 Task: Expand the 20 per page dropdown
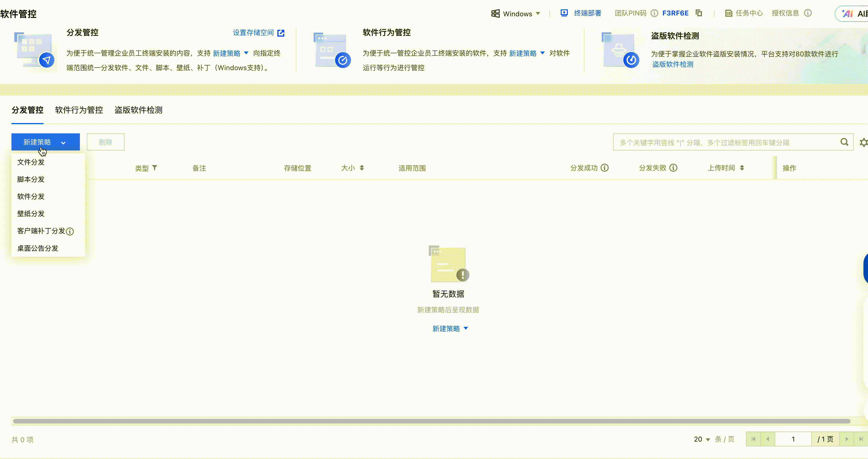coord(702,439)
